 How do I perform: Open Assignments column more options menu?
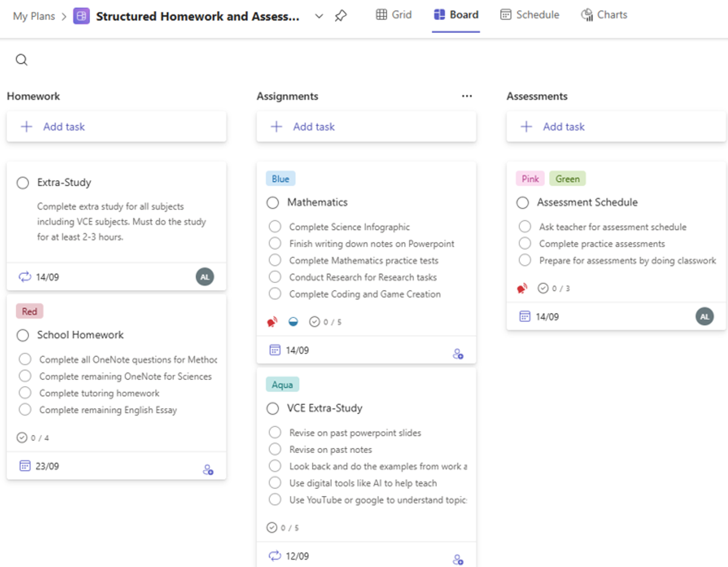[x=467, y=96]
